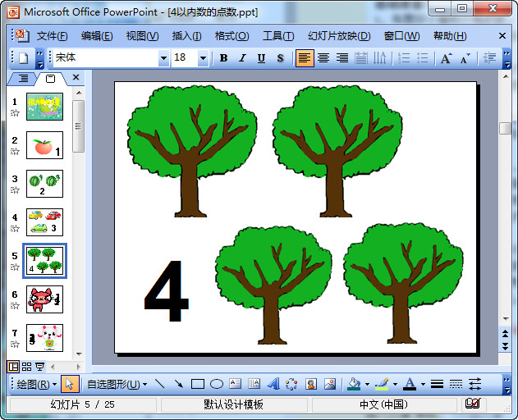Align text right
Image resolution: width=518 pixels, height=420 pixels.
342,58
